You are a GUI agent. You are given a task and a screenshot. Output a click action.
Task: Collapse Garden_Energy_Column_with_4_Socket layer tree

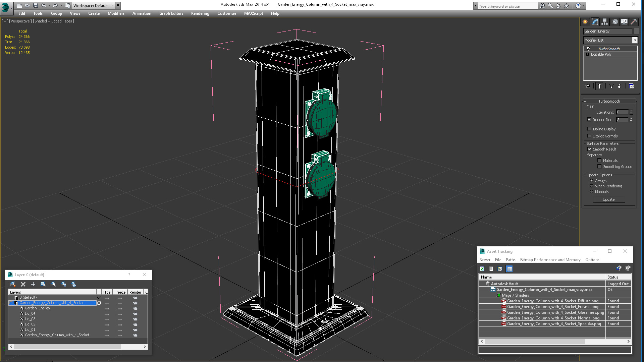[11, 303]
